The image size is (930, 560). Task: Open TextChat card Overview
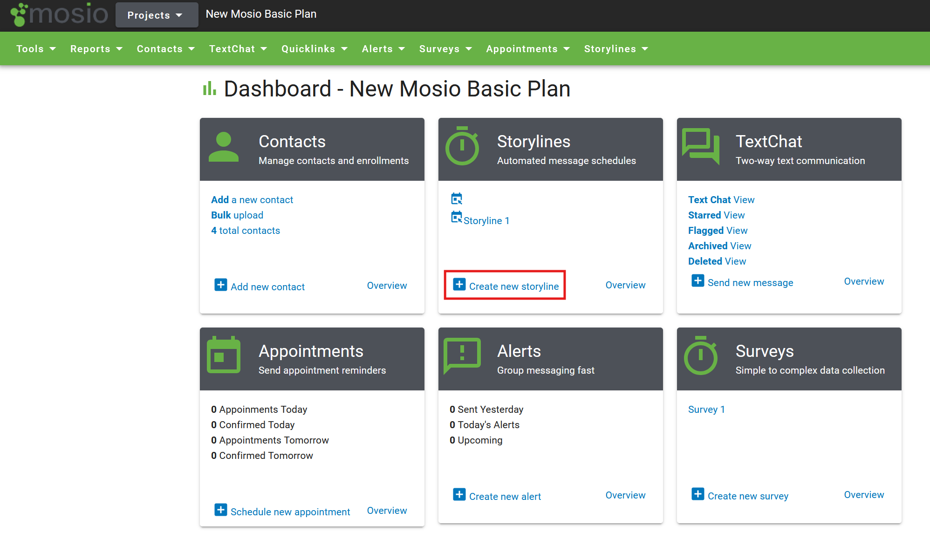click(x=864, y=281)
